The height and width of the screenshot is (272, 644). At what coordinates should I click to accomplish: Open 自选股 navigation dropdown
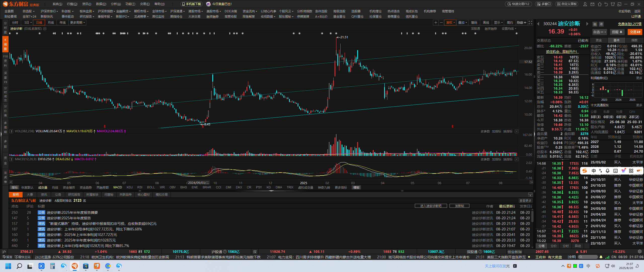pos(28,11)
